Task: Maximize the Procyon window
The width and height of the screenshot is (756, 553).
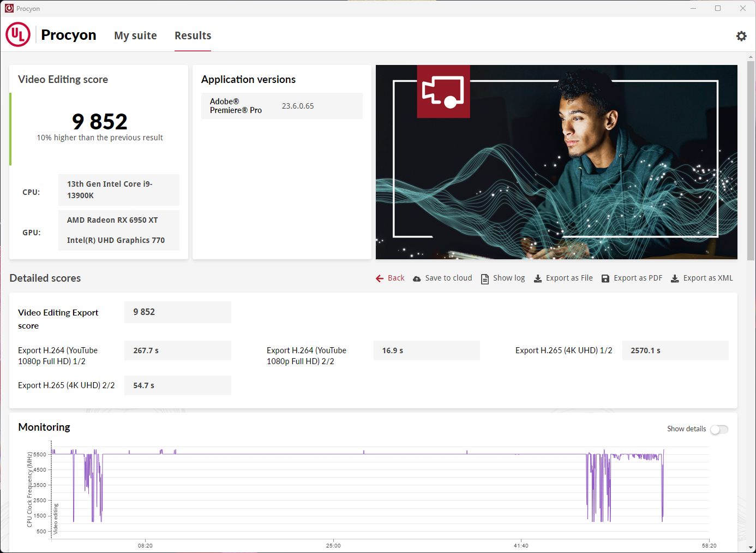Action: click(x=718, y=8)
